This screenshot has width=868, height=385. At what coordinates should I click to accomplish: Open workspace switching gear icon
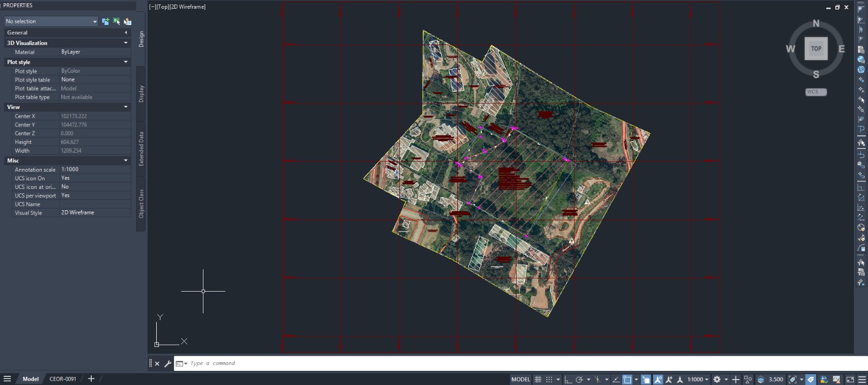pyautogui.click(x=717, y=380)
